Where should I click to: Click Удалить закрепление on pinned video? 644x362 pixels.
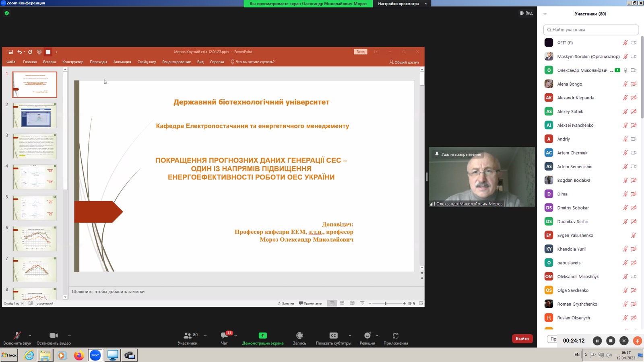click(460, 154)
